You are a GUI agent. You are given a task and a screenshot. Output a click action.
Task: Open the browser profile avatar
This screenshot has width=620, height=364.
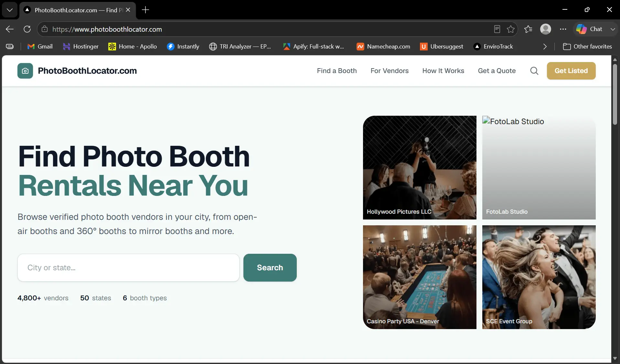(546, 29)
